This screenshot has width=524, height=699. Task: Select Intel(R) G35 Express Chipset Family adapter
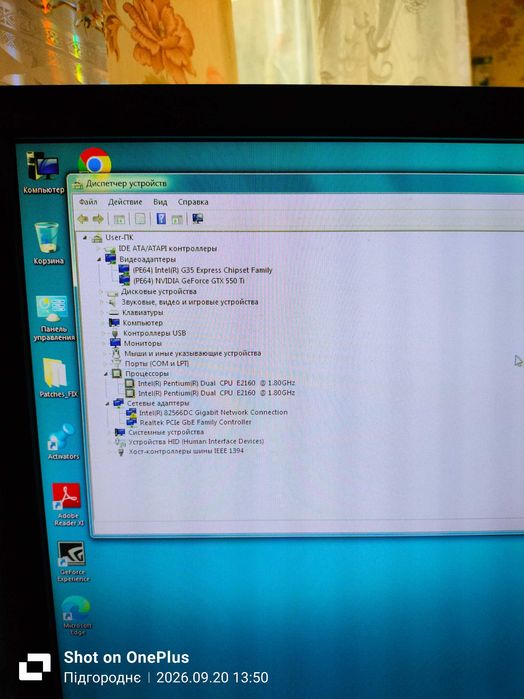click(202, 270)
